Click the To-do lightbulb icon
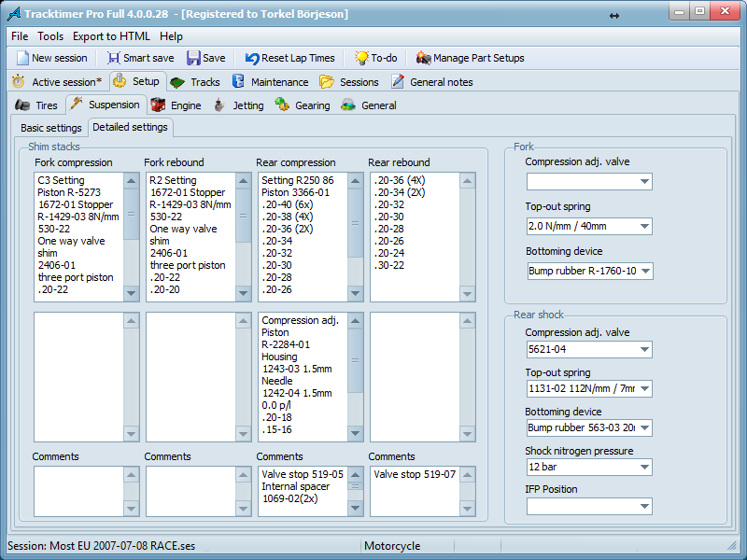 (x=361, y=58)
